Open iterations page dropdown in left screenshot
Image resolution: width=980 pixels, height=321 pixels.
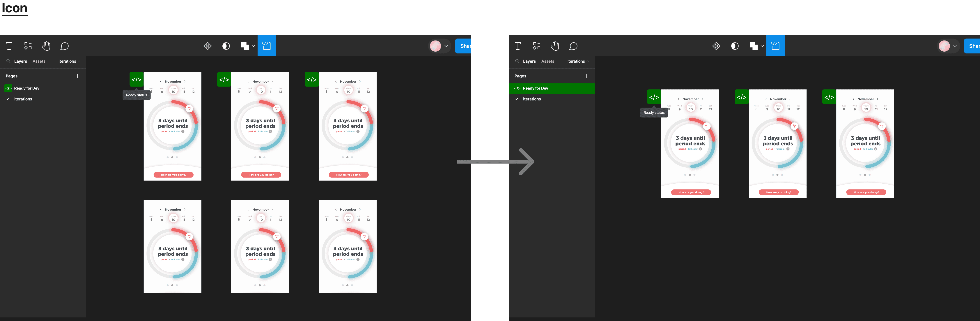click(x=69, y=61)
